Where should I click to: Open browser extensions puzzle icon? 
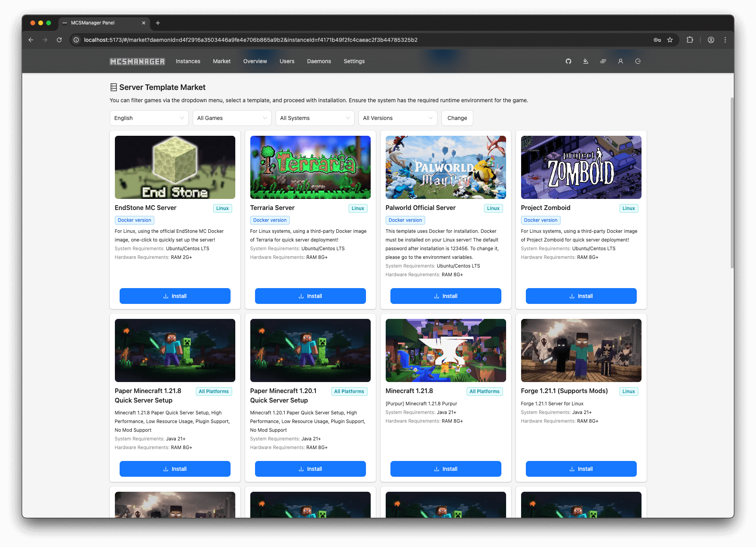click(x=690, y=40)
